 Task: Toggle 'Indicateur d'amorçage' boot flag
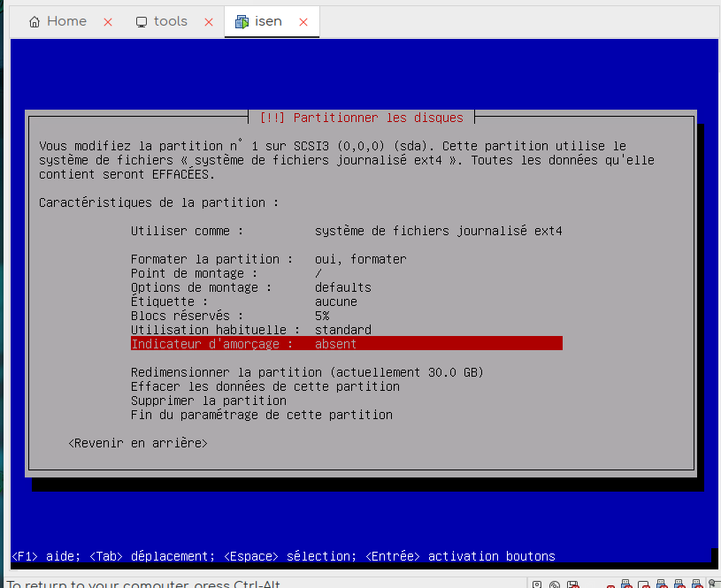345,344
